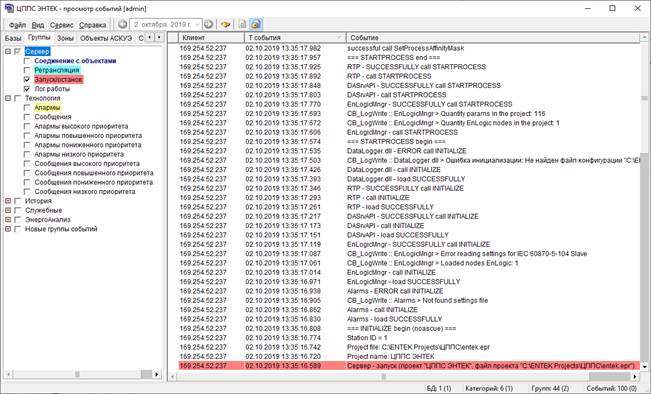Screen dimensions: 651x394
Task: Expand the История tree node
Action: tap(8, 201)
